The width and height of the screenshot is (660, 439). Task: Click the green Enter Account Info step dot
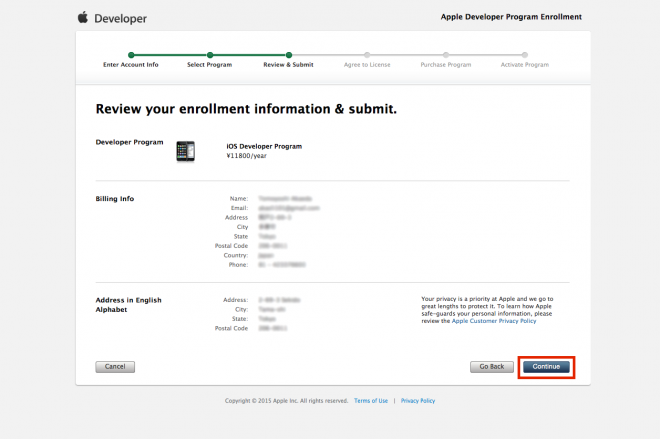[x=130, y=55]
